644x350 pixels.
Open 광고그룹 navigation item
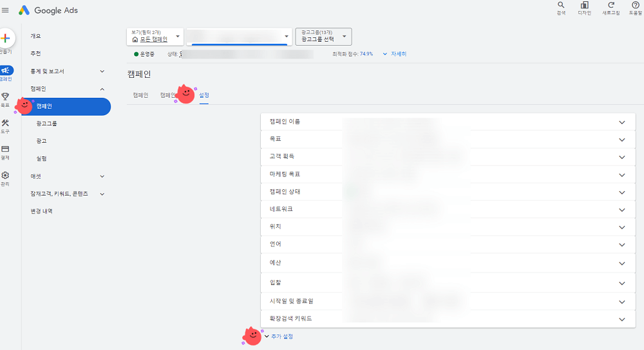click(46, 124)
